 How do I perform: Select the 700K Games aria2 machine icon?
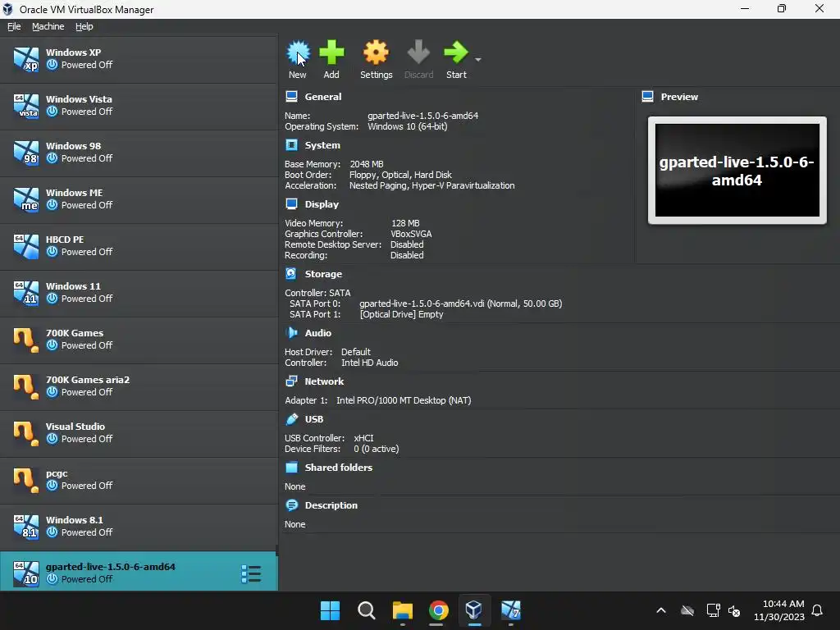(x=25, y=386)
